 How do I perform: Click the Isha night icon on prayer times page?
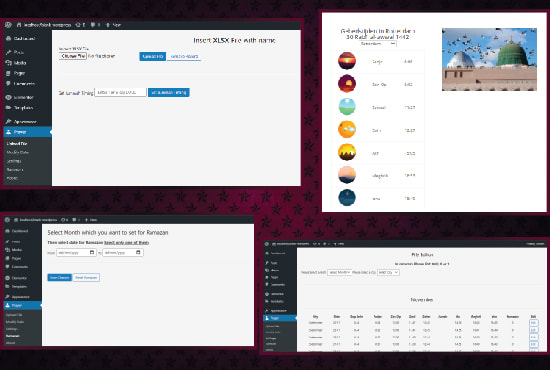pyautogui.click(x=347, y=197)
